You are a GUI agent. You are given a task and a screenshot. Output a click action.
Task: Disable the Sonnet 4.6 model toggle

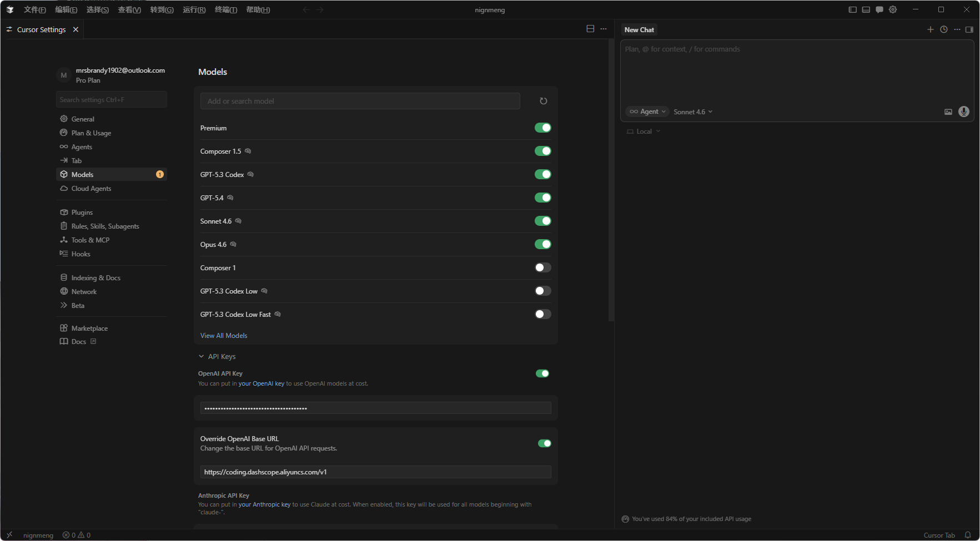[542, 221]
